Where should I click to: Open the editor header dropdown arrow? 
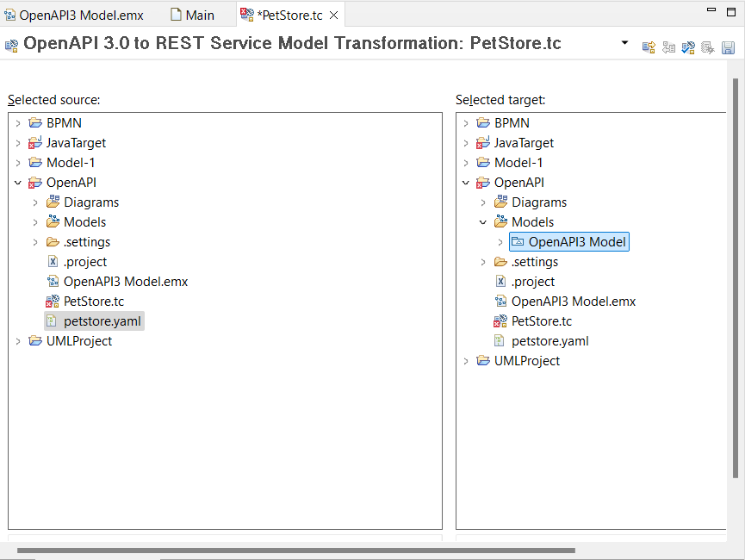tap(624, 43)
